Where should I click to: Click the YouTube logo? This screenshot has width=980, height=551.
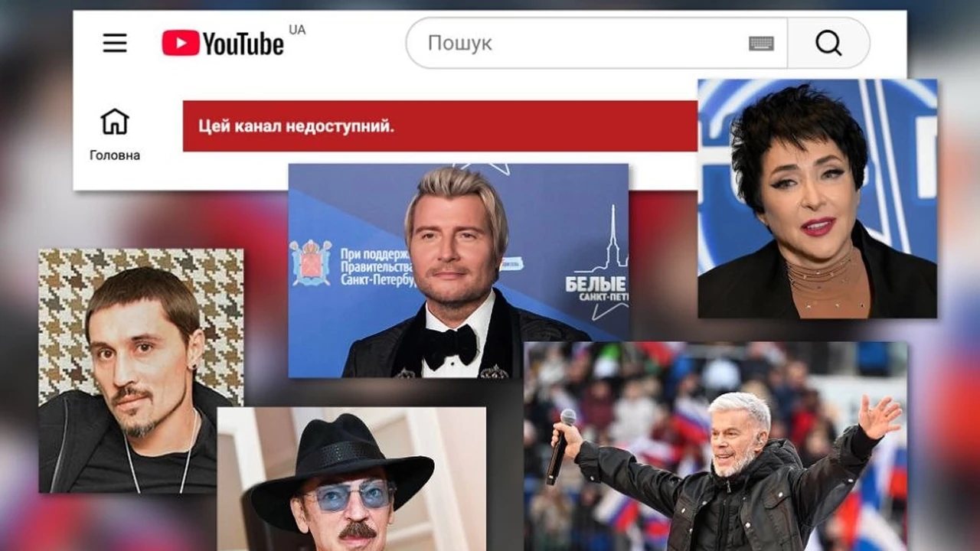coord(224,43)
